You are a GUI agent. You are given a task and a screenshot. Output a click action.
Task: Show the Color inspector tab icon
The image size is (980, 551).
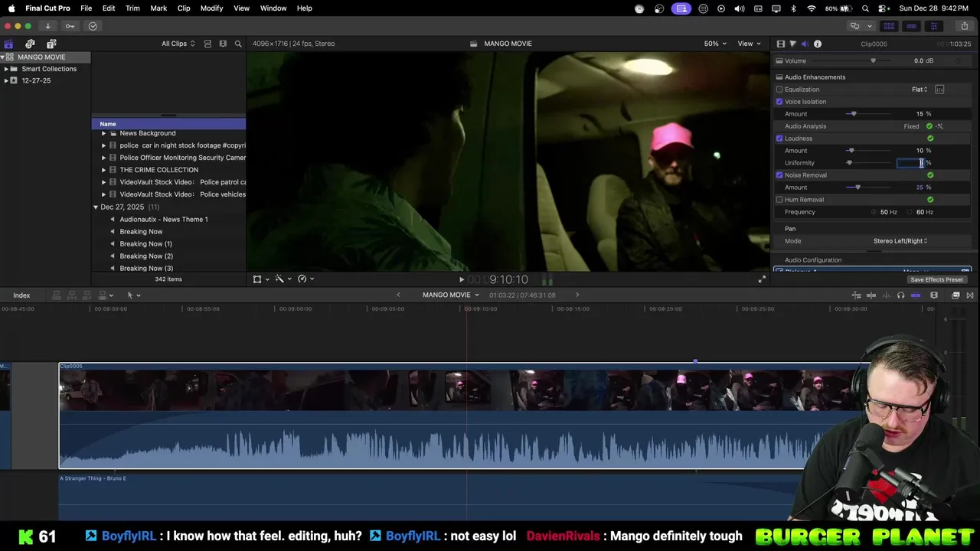[x=792, y=44]
